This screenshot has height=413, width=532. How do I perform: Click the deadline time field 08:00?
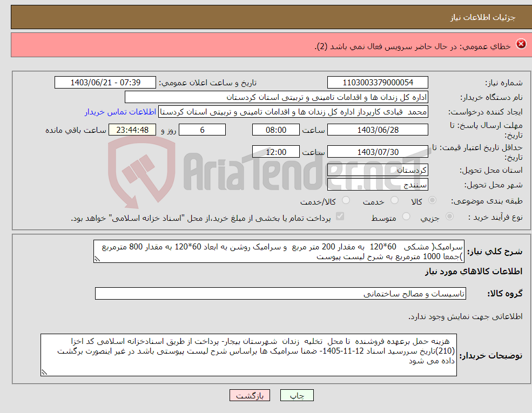click(x=276, y=130)
